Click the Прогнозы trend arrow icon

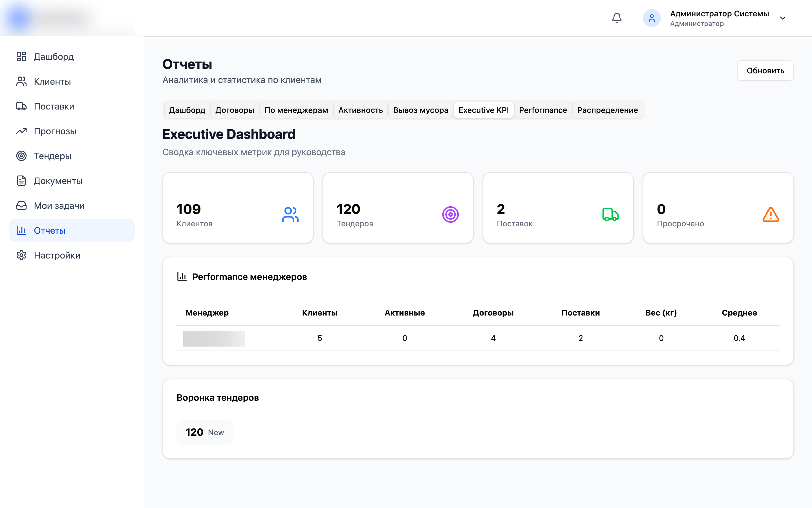[21, 131]
